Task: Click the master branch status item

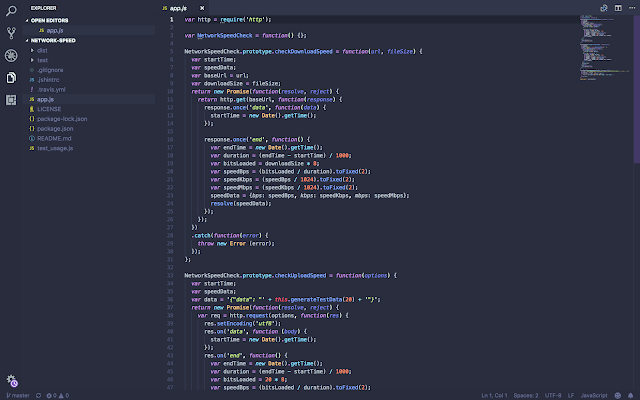Action: click(x=18, y=396)
